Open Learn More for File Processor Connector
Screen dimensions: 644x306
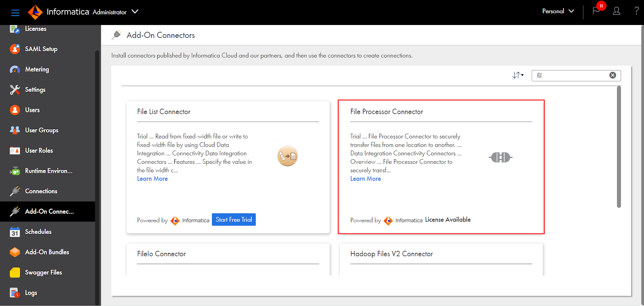365,179
